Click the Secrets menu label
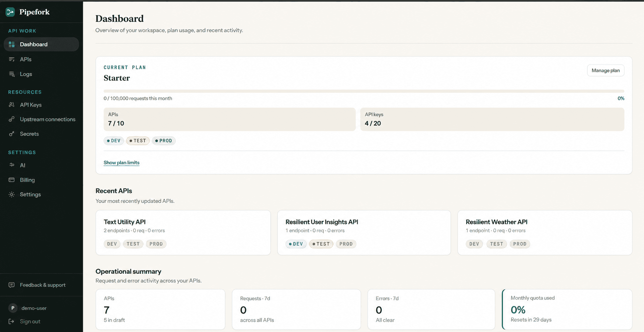 point(29,134)
